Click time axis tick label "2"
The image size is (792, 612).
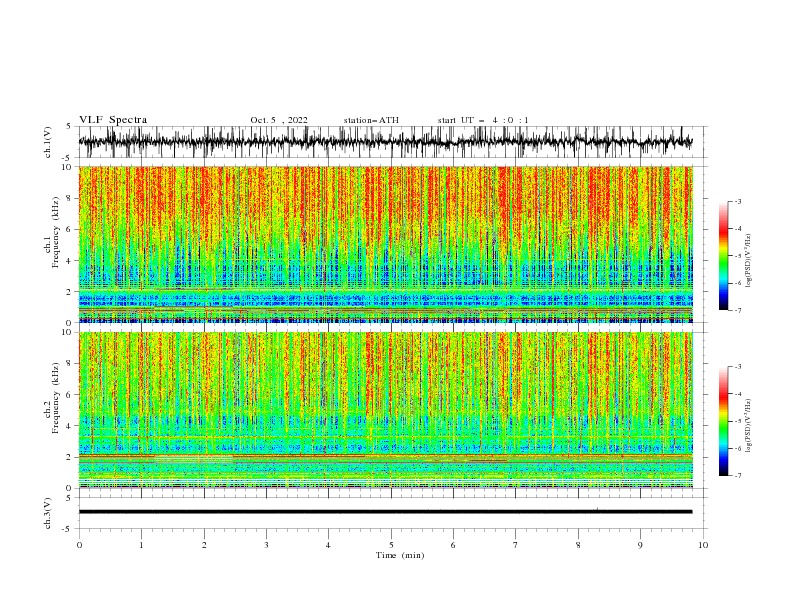click(x=204, y=545)
